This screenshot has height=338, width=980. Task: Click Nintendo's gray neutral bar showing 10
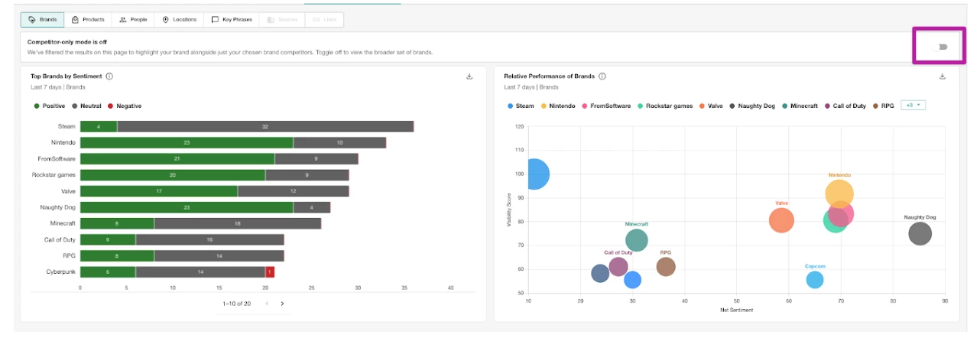coord(339,142)
